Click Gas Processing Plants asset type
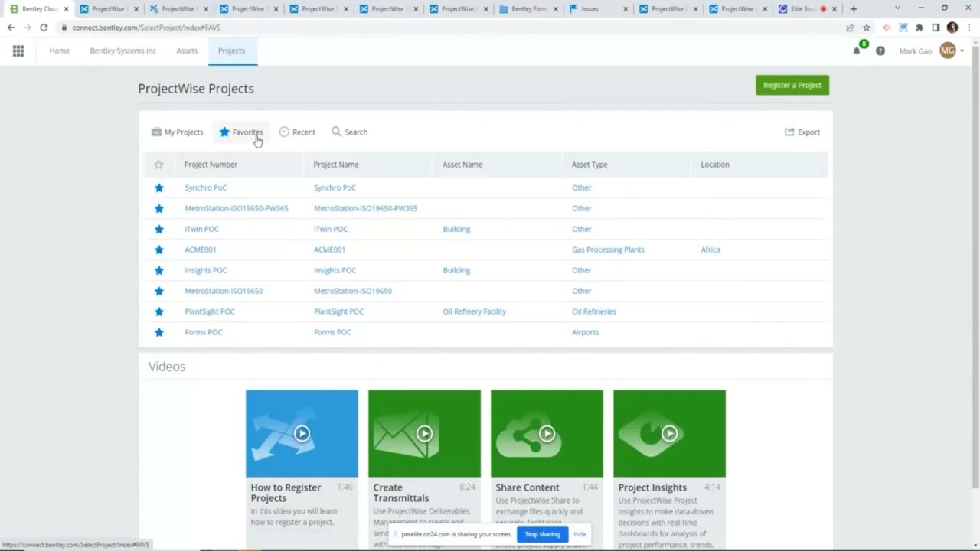Viewport: 980px width, 551px height. tap(608, 249)
